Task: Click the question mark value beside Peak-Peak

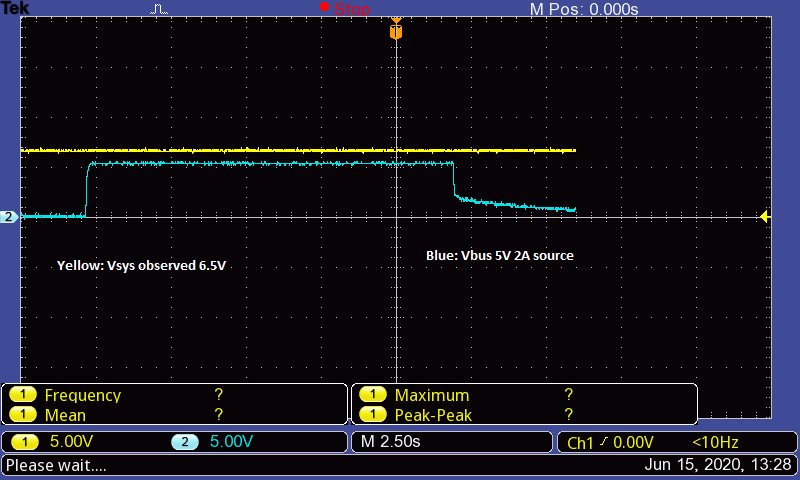Action: click(x=569, y=414)
